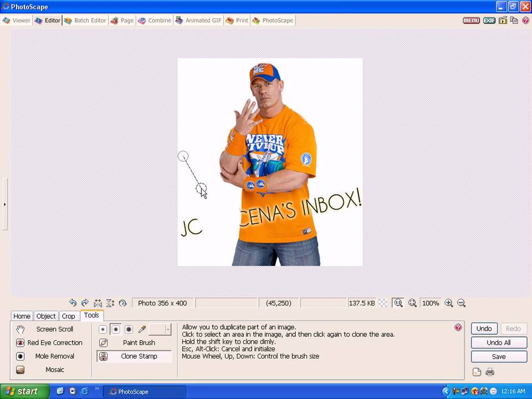This screenshot has height=399, width=532.
Task: Flip the photo vertically icon
Action: point(110,303)
